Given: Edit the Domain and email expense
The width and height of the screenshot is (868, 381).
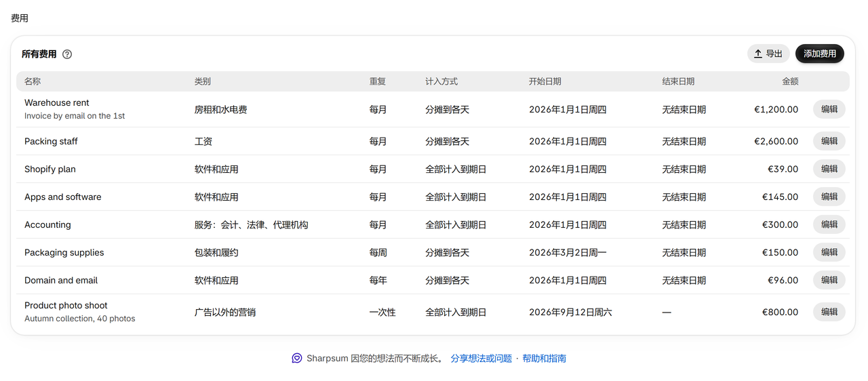Looking at the screenshot, I should pyautogui.click(x=829, y=280).
